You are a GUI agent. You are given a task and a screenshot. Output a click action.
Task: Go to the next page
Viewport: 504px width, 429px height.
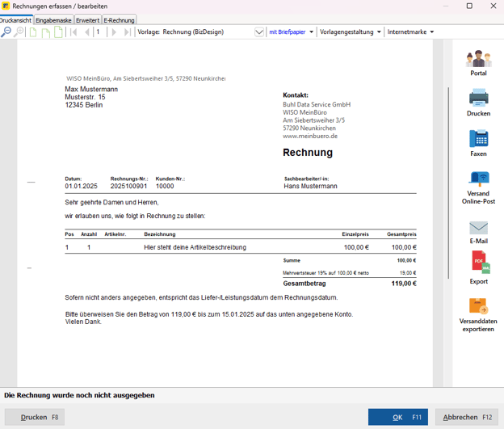coord(113,32)
